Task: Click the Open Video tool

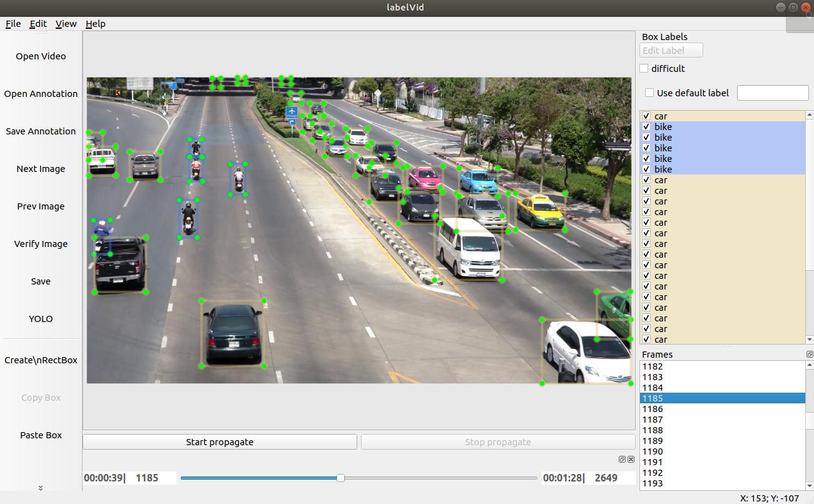Action: (41, 56)
